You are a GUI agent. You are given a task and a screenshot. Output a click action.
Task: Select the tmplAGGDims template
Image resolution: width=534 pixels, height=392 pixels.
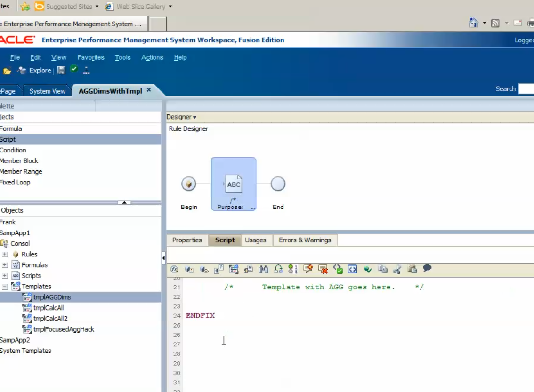(x=52, y=297)
